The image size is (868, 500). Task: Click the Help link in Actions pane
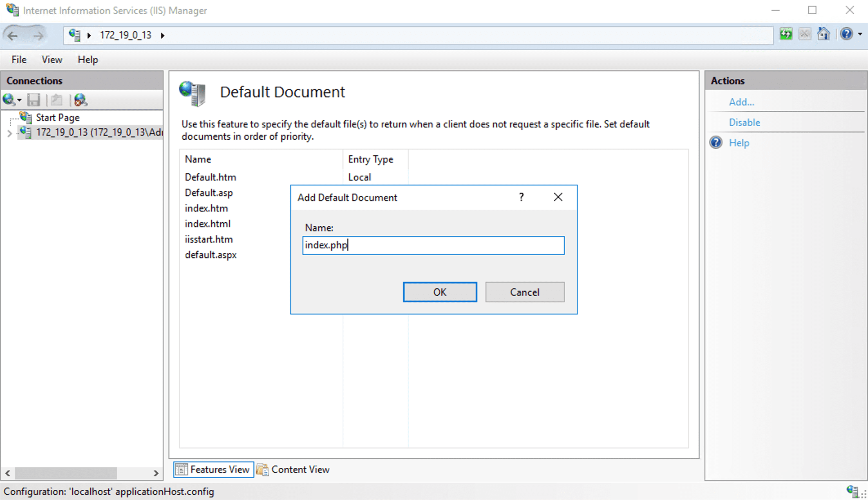point(739,143)
